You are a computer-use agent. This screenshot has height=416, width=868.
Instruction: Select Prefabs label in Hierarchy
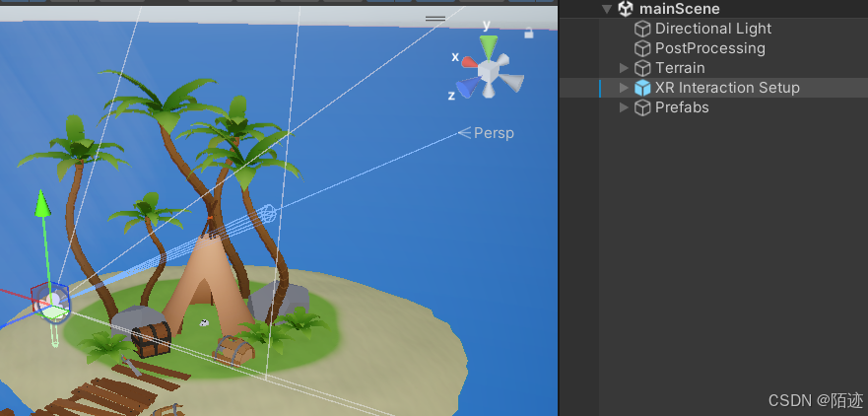point(682,107)
